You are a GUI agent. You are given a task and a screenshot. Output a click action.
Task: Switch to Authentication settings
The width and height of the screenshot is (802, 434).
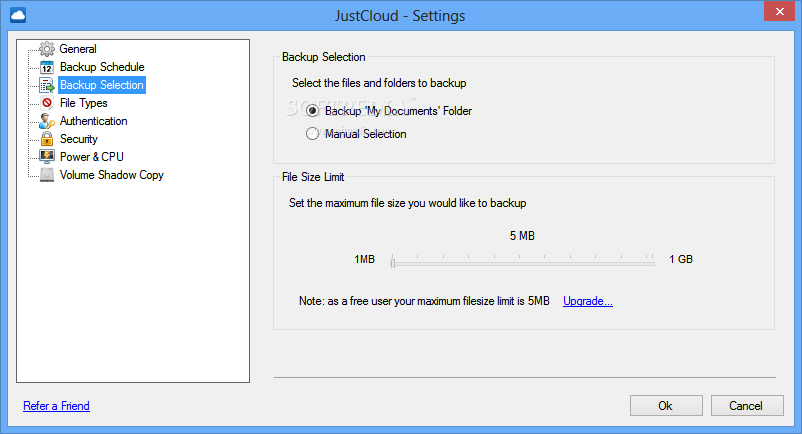94,121
